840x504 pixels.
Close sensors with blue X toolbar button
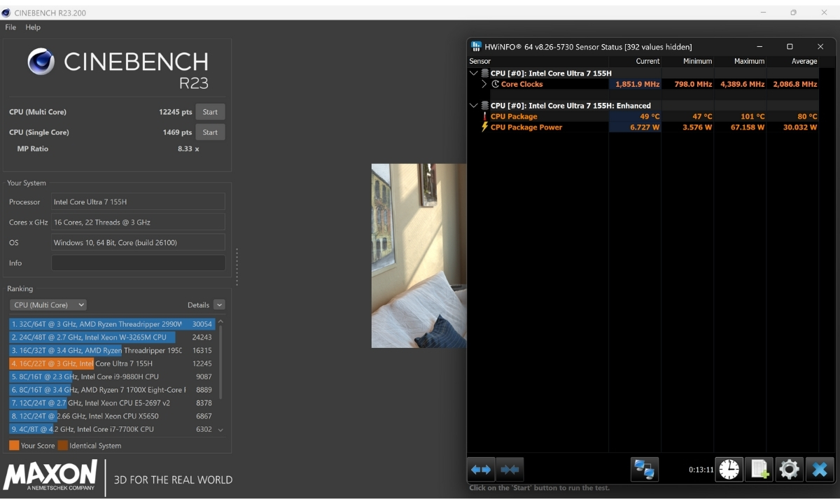click(x=820, y=469)
